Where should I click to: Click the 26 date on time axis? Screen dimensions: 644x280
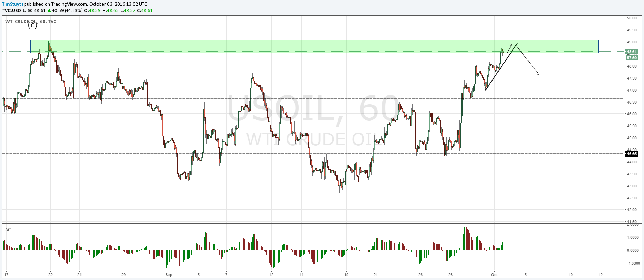pos(420,275)
